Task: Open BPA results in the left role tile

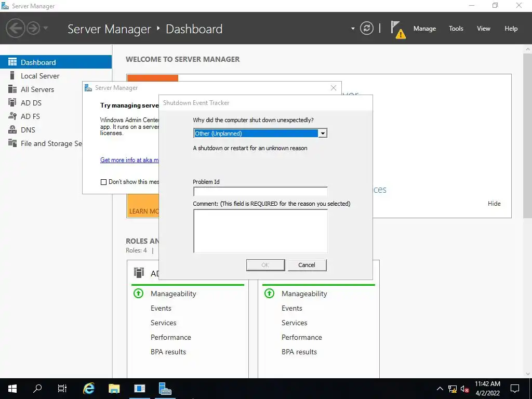Action: pos(168,352)
